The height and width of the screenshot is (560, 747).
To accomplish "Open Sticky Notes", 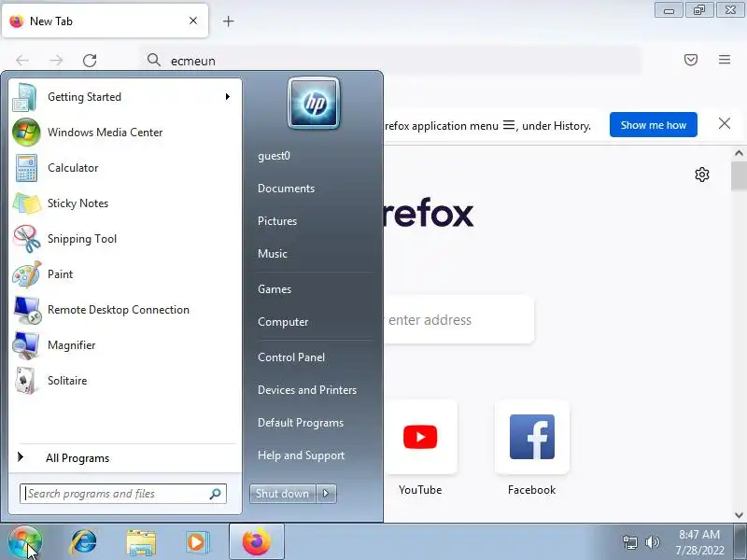I will [x=124, y=203].
